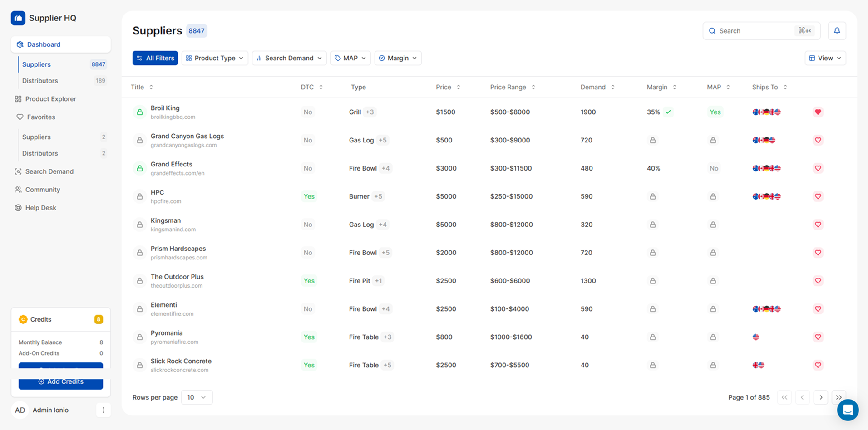The width and height of the screenshot is (868, 430).
Task: Click the +3 types badge for Broil King
Action: click(370, 112)
